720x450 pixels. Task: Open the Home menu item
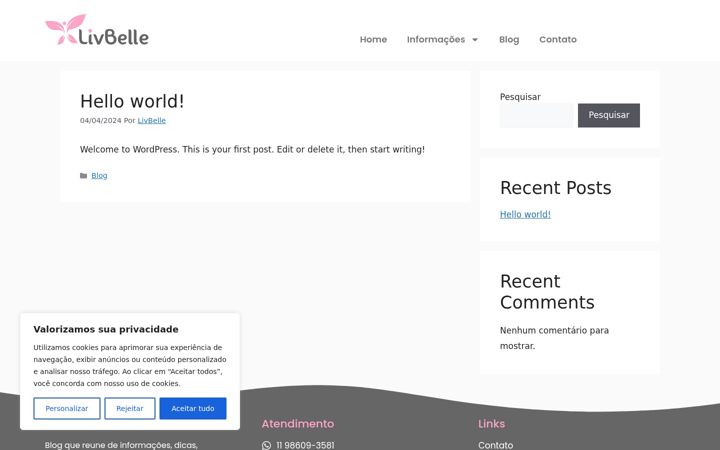click(373, 39)
